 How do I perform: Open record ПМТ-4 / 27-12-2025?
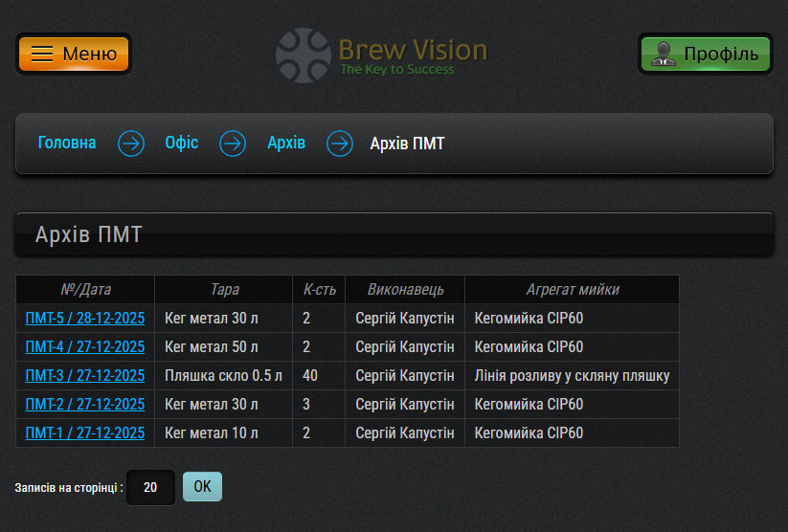coord(85,346)
